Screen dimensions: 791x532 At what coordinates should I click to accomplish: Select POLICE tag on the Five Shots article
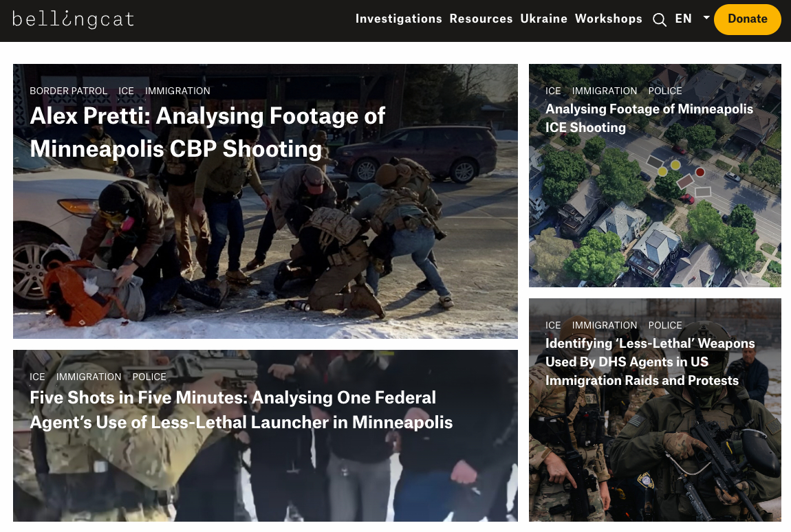coord(149,377)
